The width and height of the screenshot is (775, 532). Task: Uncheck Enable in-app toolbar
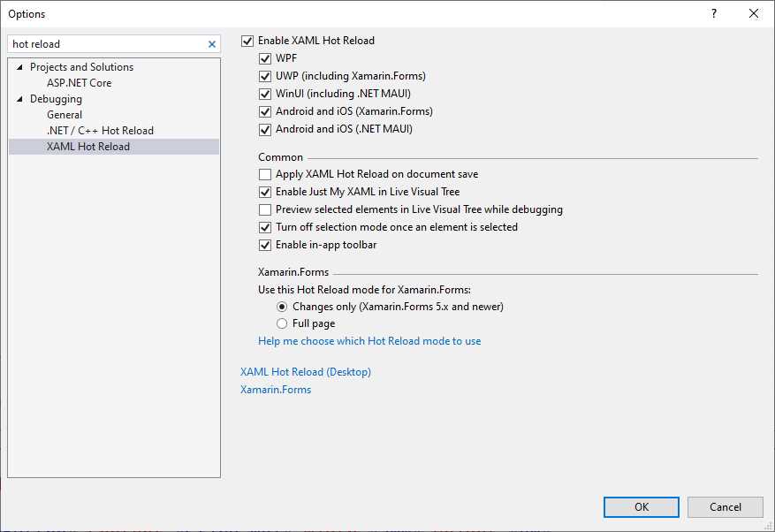click(263, 245)
